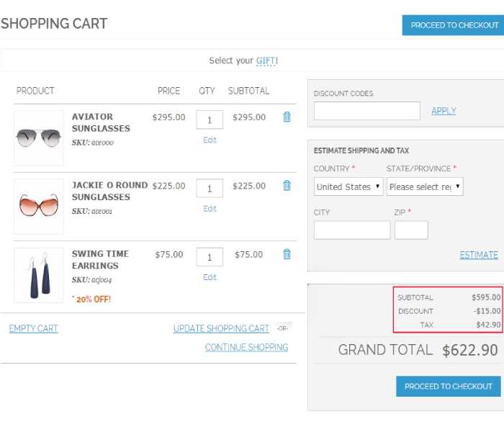Expand the State/Province dropdown

click(x=425, y=186)
